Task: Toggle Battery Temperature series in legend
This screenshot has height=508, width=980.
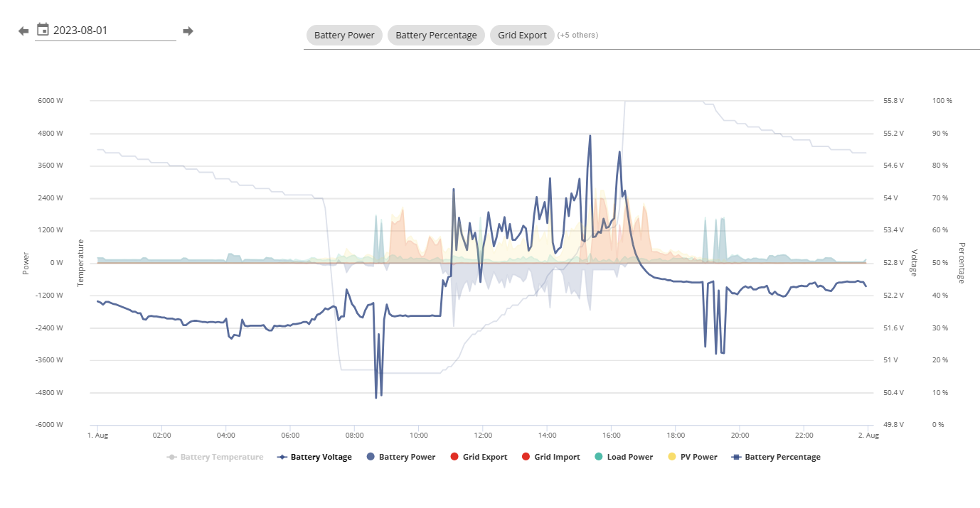Action: pyautogui.click(x=215, y=457)
